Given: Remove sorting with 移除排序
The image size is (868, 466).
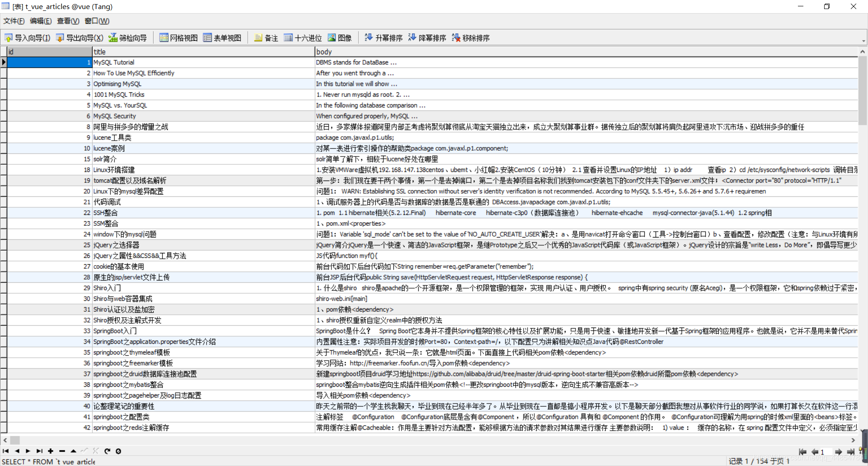Looking at the screenshot, I should pos(471,38).
